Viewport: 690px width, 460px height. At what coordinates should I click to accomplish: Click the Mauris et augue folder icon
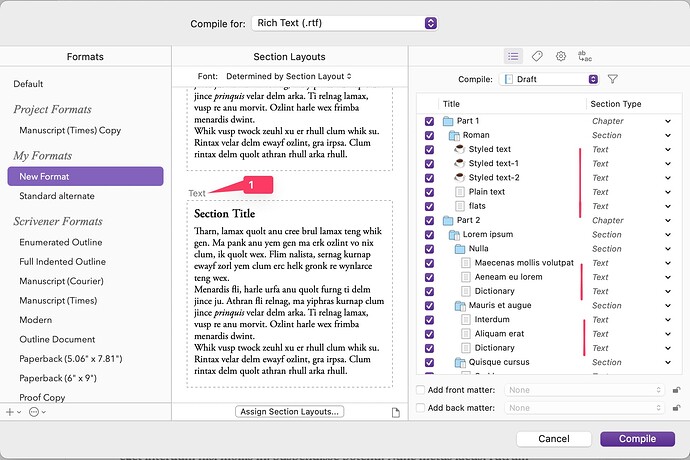tap(459, 305)
